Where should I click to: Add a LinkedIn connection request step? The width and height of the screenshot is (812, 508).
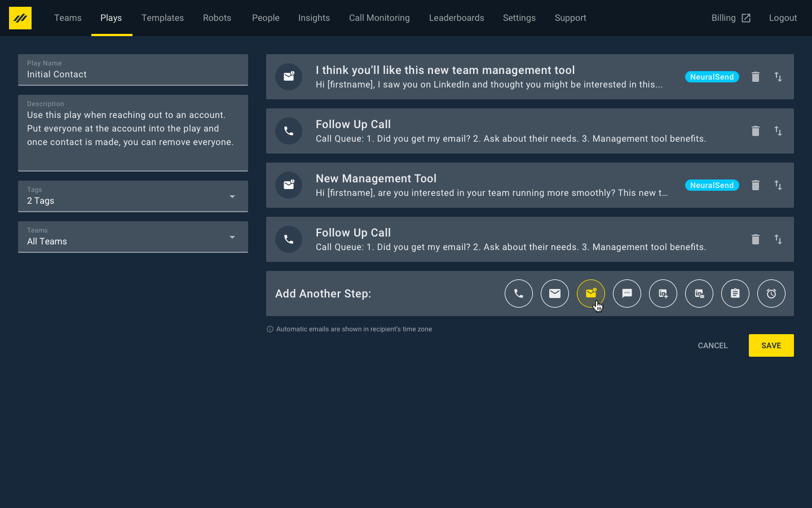(663, 294)
